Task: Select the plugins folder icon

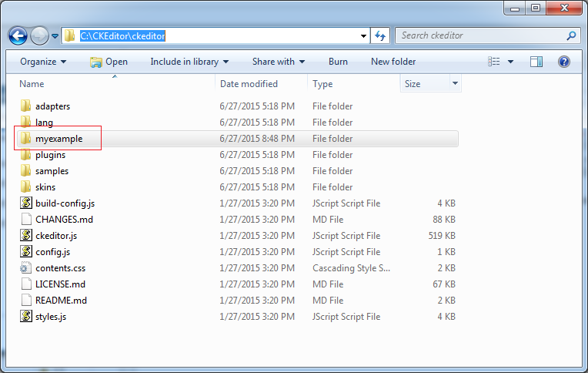Action: point(25,154)
